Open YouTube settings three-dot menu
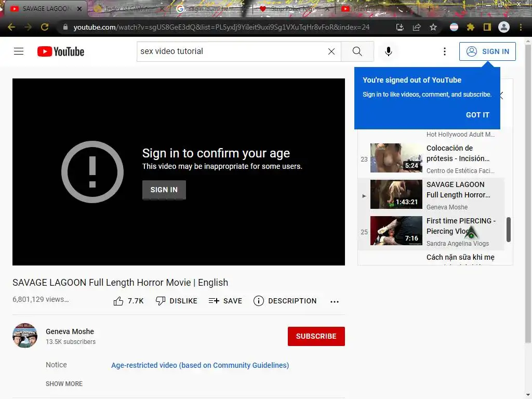The height and width of the screenshot is (399, 532). pos(445,51)
